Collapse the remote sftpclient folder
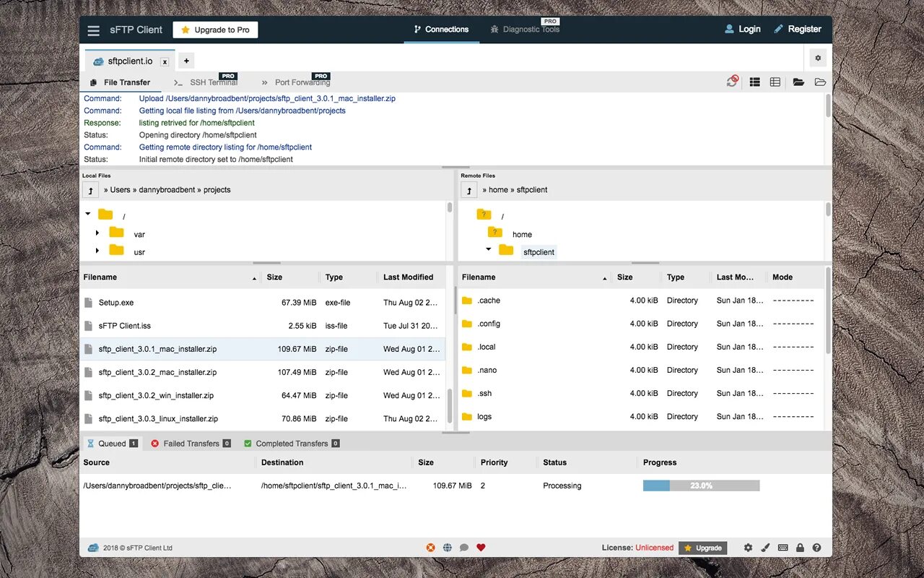This screenshot has width=924, height=578. tap(489, 249)
